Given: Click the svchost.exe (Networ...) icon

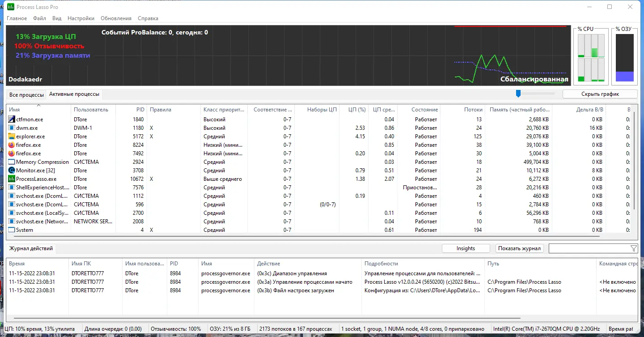Looking at the screenshot, I should tap(12, 222).
